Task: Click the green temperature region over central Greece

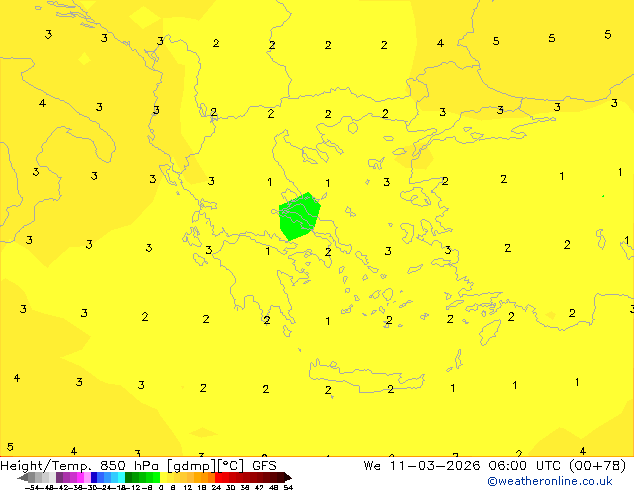Action: coord(298,216)
